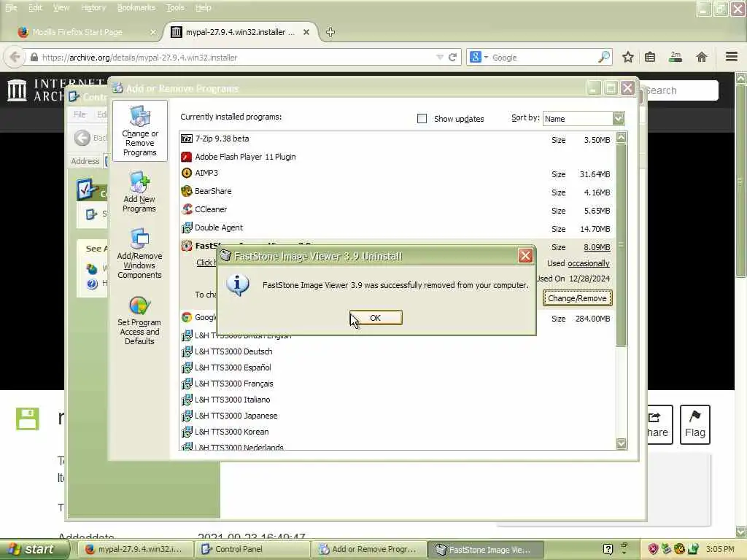Bookmark this page with the star icon
The height and width of the screenshot is (560, 747).
click(x=628, y=57)
